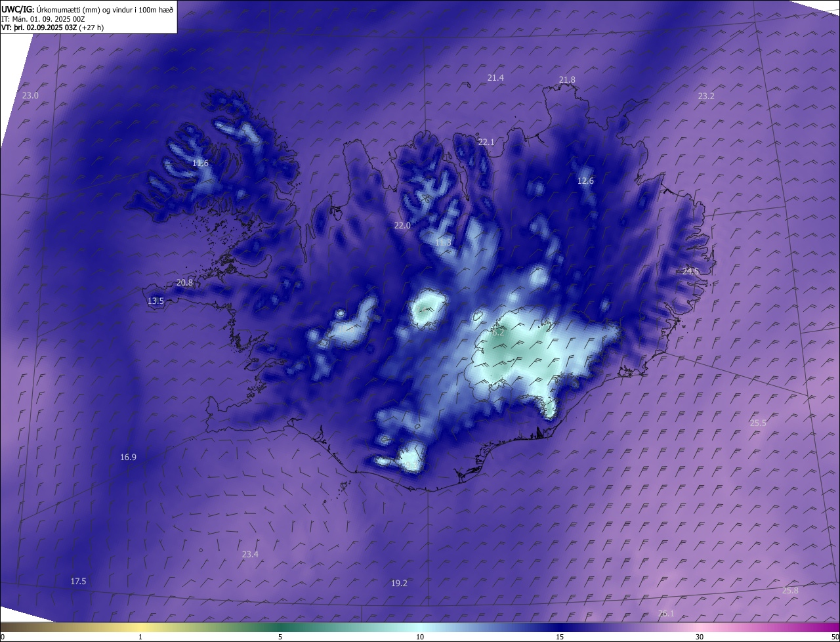Click the 25.8 value on the map
The height and width of the screenshot is (642, 840).
coord(791,591)
